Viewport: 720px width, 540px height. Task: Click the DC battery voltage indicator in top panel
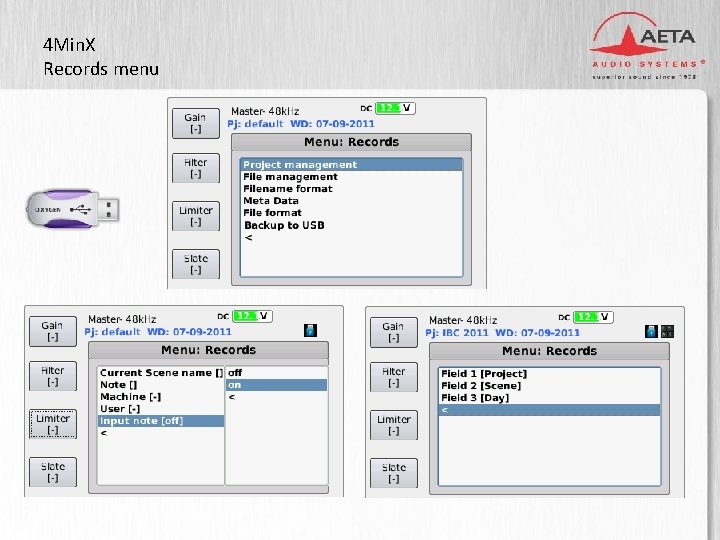tap(395, 108)
